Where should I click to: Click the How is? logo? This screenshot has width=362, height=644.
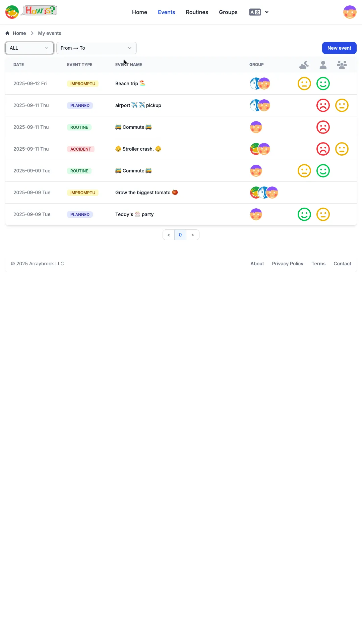pyautogui.click(x=31, y=12)
